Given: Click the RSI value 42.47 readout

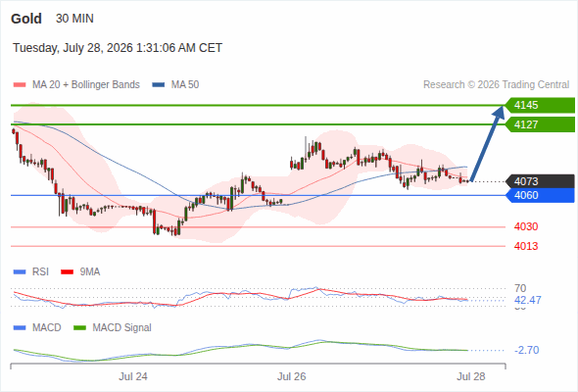Looking at the screenshot, I should coord(528,300).
